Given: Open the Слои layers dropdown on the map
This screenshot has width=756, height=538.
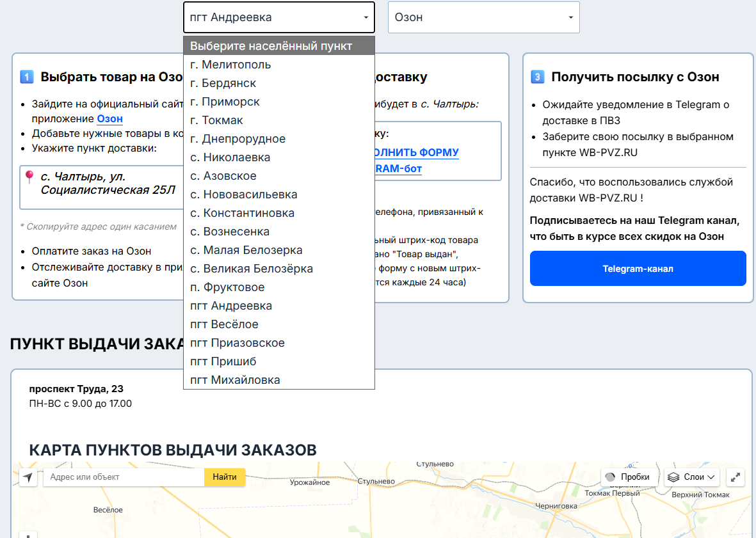Looking at the screenshot, I should [691, 477].
